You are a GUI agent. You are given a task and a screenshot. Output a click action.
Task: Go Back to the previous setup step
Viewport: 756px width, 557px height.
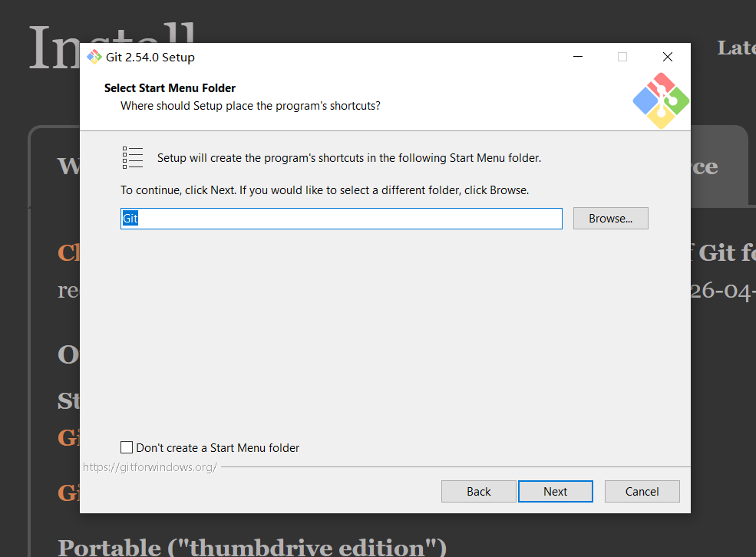point(479,492)
